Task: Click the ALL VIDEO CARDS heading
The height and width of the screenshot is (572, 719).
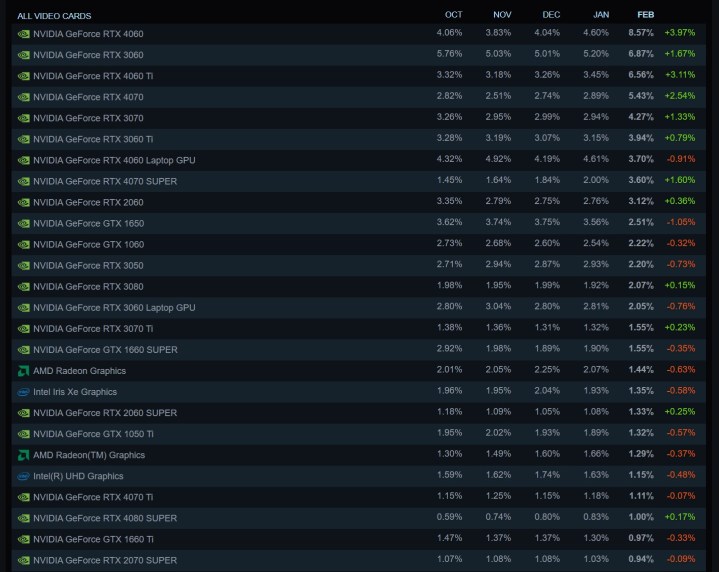Action: point(54,16)
